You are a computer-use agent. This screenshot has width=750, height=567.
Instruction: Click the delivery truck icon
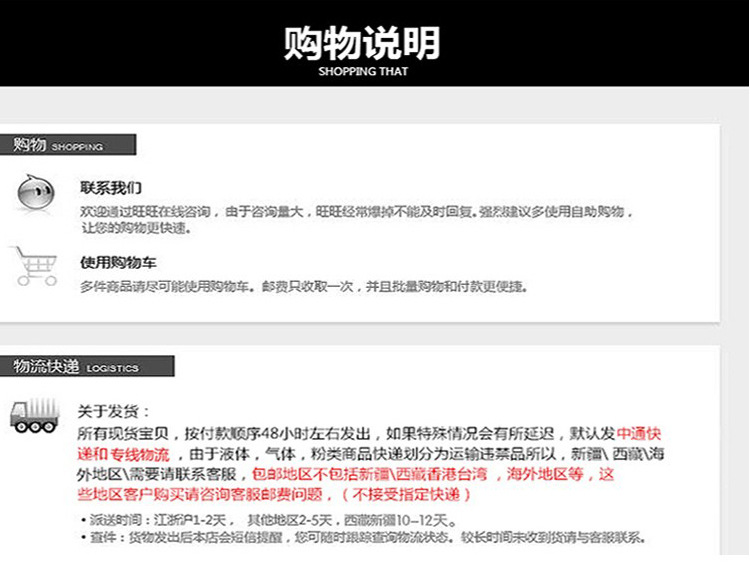35,416
